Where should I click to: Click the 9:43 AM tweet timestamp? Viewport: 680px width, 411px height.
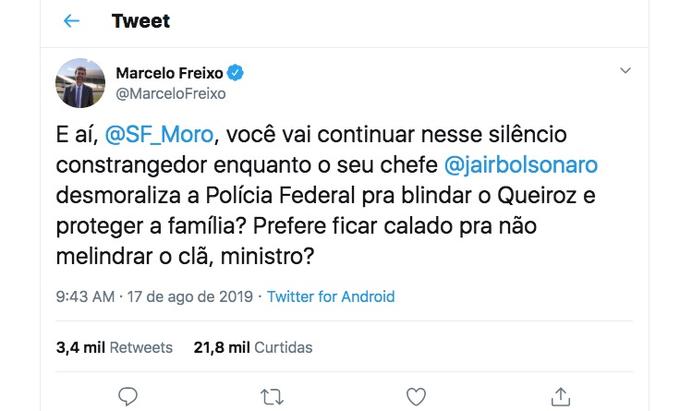pos(84,297)
